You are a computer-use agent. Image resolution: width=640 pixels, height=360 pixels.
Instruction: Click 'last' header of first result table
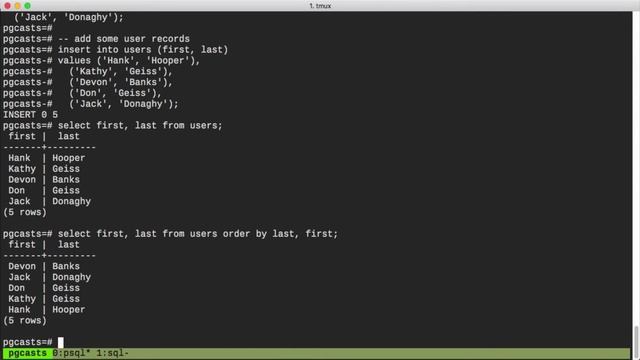tap(69, 136)
